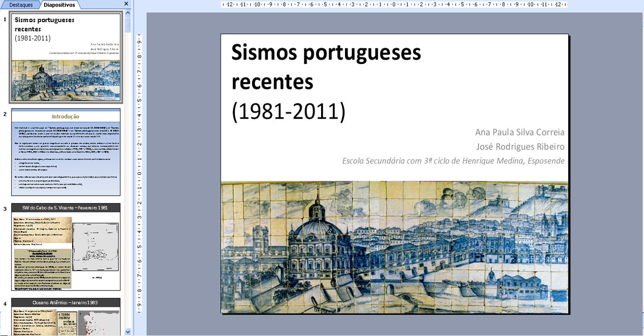Click the (1981-2011) text on the slide
Image resolution: width=644 pixels, height=336 pixels.
pyautogui.click(x=288, y=111)
